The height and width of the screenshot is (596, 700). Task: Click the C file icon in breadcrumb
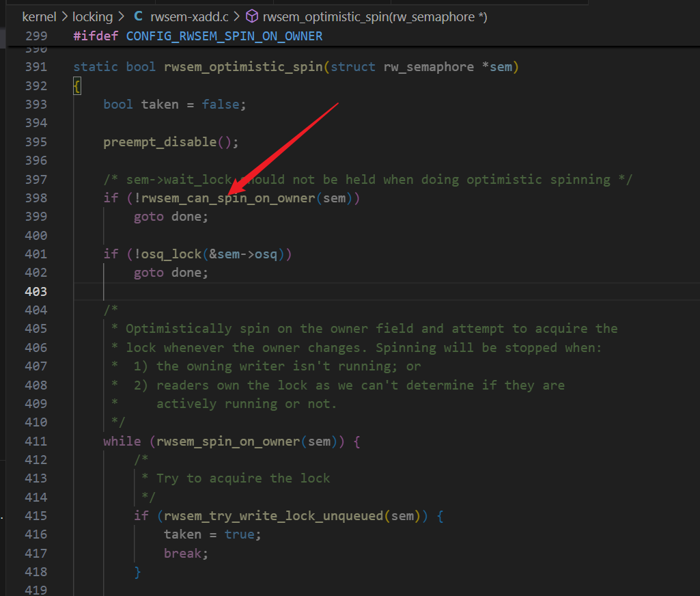click(x=139, y=16)
